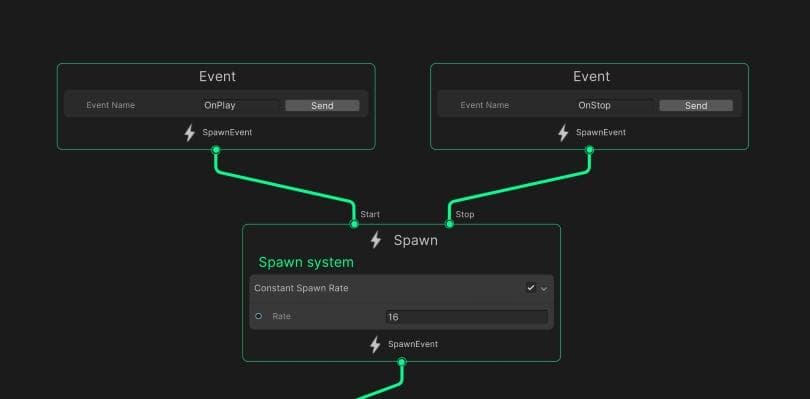Click the lightning icon beside the Spawn title
Image resolution: width=810 pixels, height=399 pixels.
(x=376, y=240)
